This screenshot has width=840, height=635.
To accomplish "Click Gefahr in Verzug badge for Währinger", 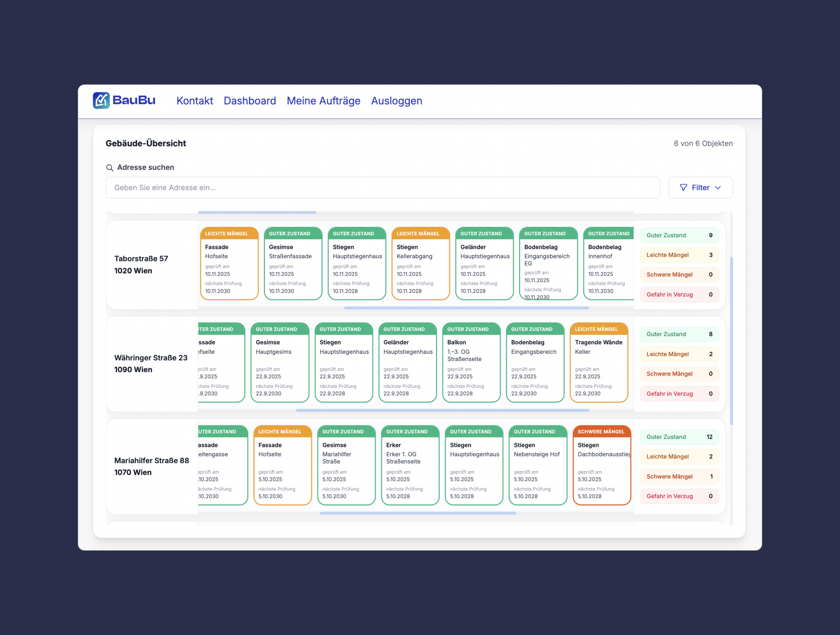I will pos(679,394).
